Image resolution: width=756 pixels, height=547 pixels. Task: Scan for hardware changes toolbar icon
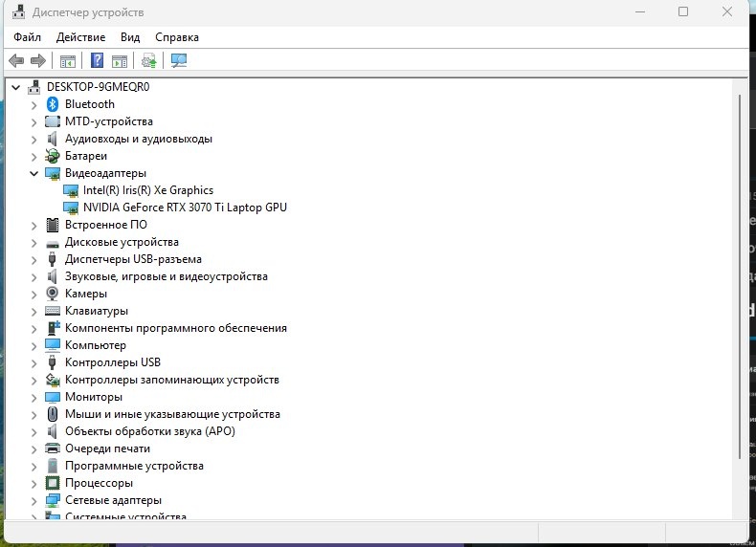[x=178, y=60]
